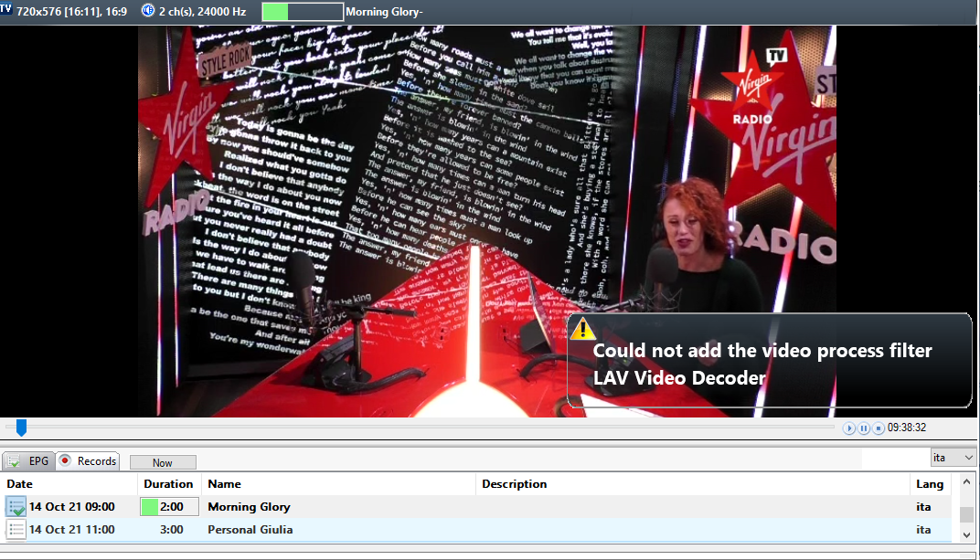Click the 2 ch(s), 24000 Hz audio info

point(203,11)
